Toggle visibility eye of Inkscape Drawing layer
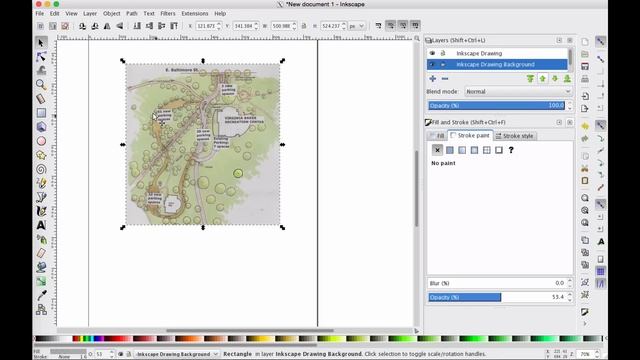640x360 pixels. click(432, 53)
